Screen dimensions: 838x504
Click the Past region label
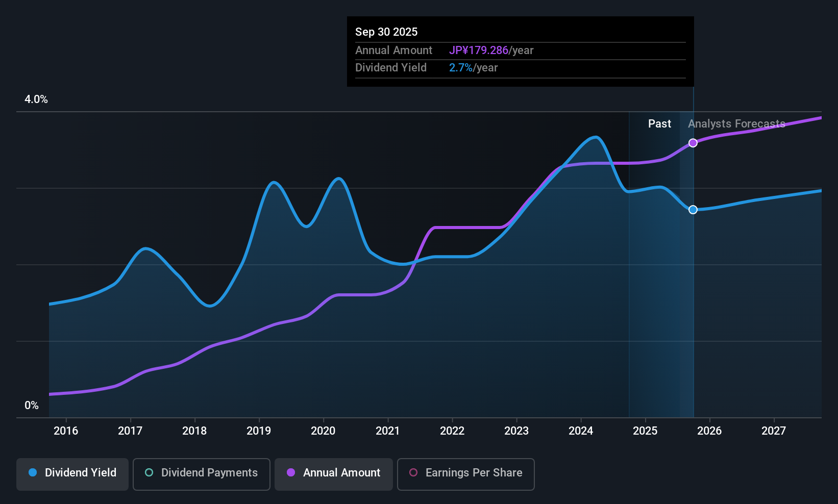[x=659, y=123]
